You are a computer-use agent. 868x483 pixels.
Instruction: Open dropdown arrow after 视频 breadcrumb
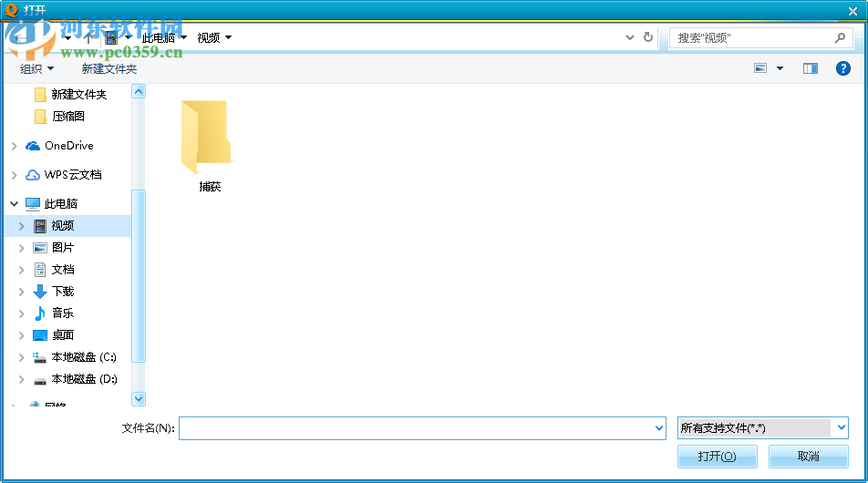click(x=228, y=37)
